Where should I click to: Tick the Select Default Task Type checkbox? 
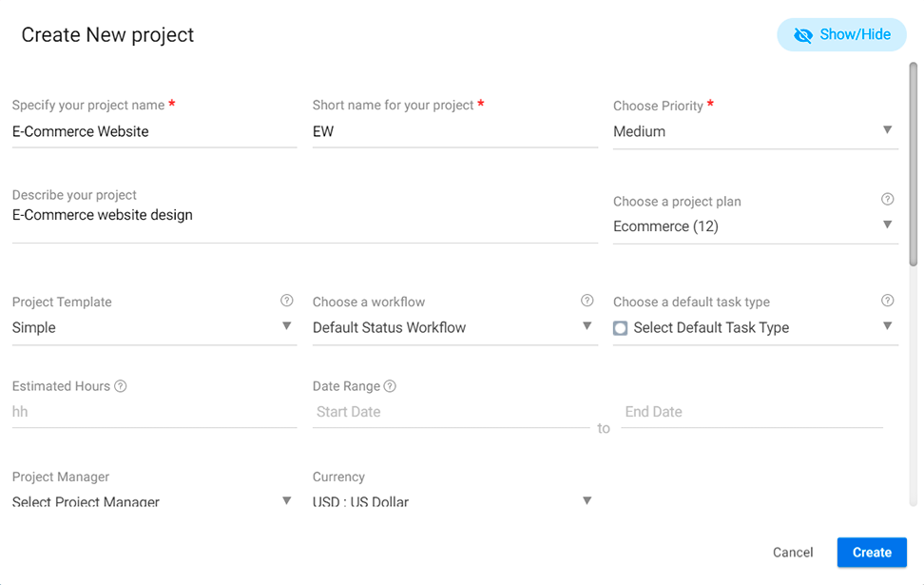click(x=620, y=328)
